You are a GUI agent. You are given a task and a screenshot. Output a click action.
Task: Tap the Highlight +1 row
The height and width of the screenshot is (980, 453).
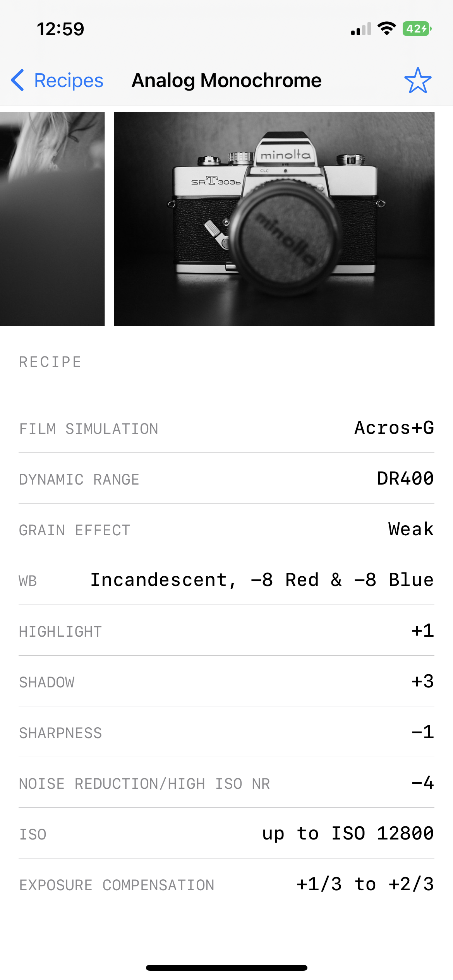226,630
